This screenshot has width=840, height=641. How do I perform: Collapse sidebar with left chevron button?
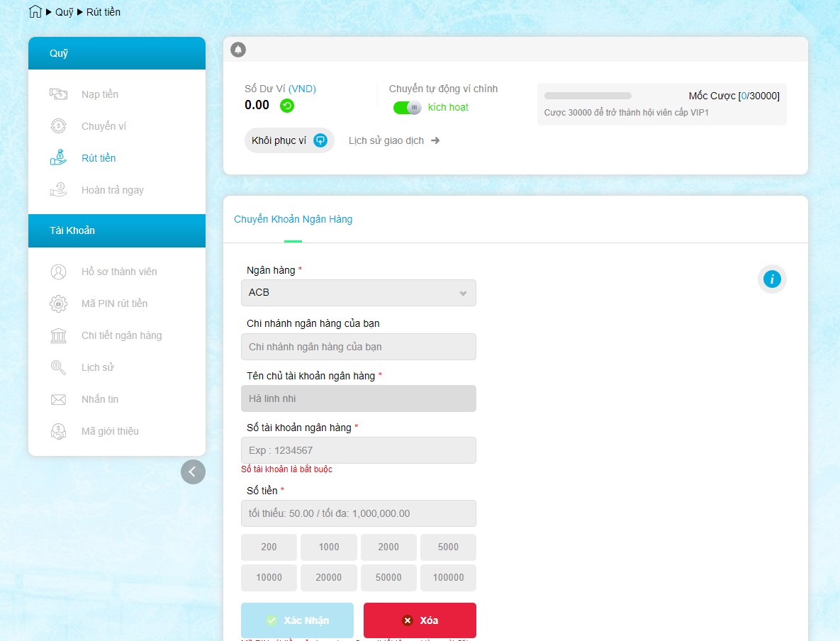193,472
